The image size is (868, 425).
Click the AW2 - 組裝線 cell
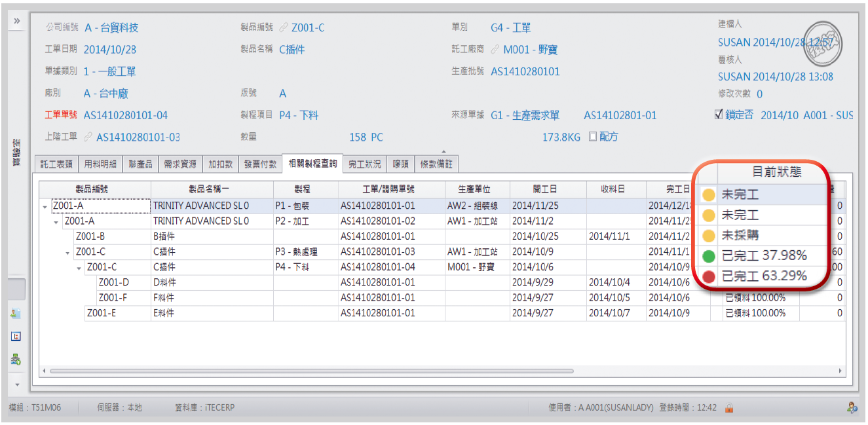(478, 206)
